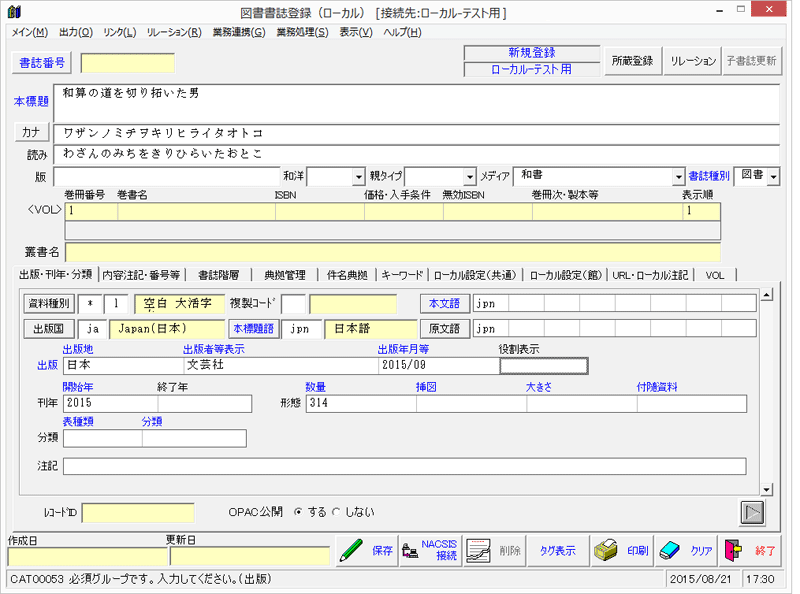
Task: Switch to the 件名典拠 tab
Action: click(347, 276)
